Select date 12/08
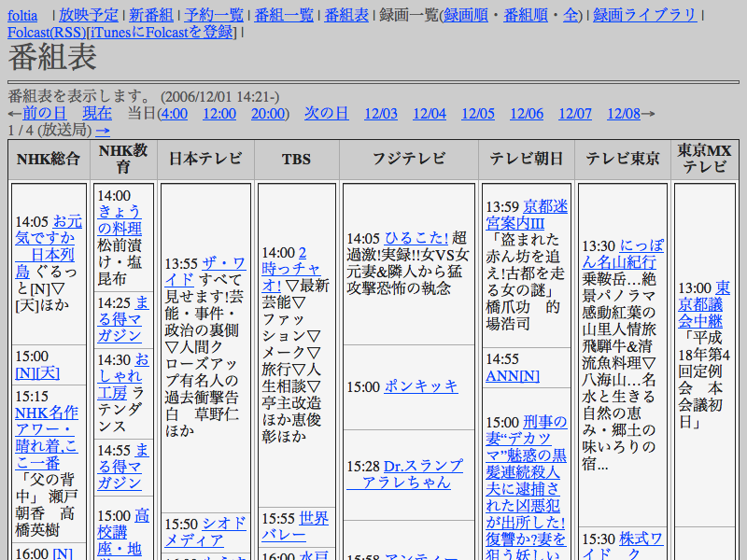Viewport: 747px width, 560px height. click(x=623, y=113)
